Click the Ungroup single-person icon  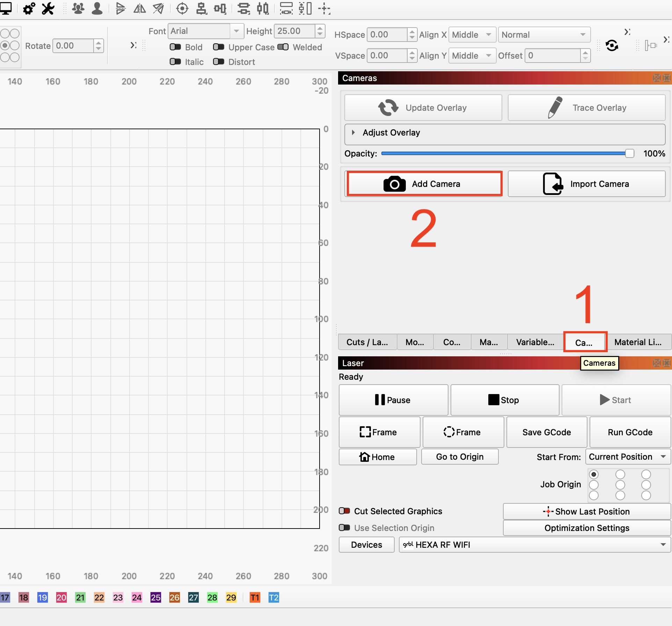click(97, 8)
